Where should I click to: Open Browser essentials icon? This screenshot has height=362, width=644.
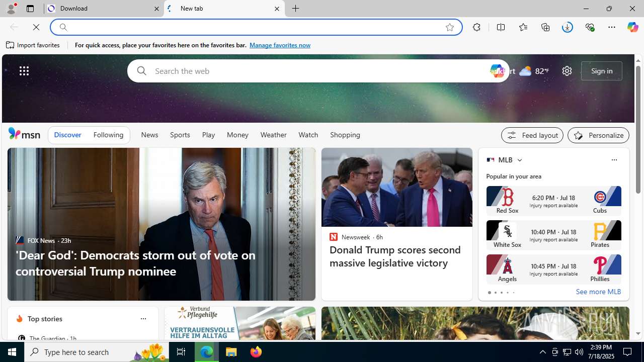tap(590, 27)
